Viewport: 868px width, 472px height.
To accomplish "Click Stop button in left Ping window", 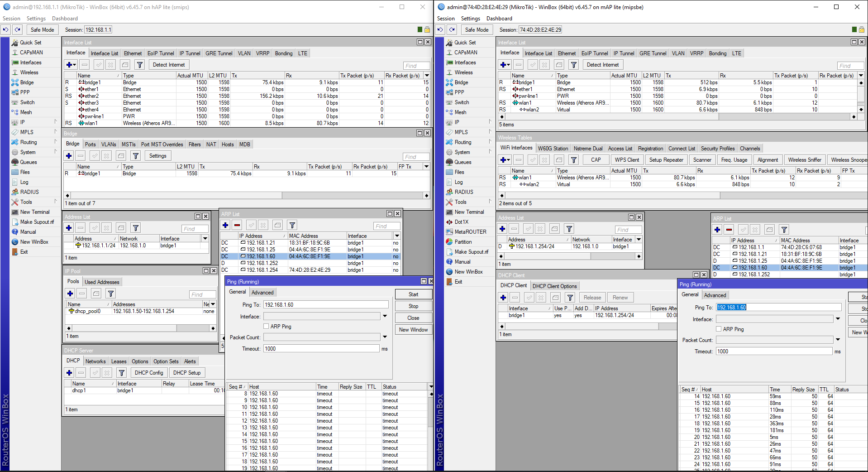I will 414,306.
